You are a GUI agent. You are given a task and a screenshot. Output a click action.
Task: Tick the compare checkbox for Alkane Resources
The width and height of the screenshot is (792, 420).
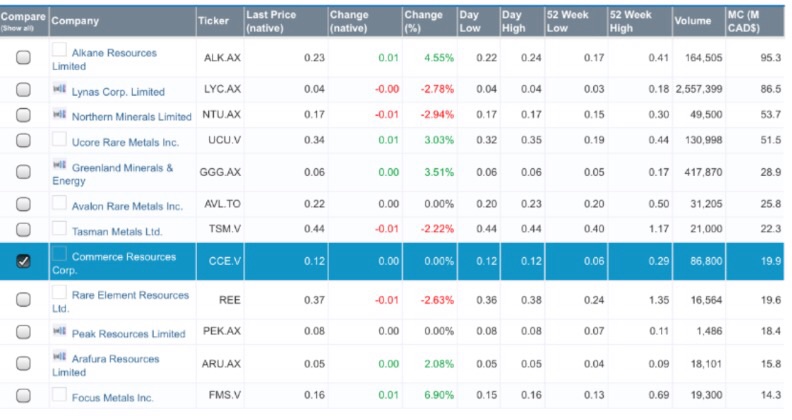coord(23,58)
